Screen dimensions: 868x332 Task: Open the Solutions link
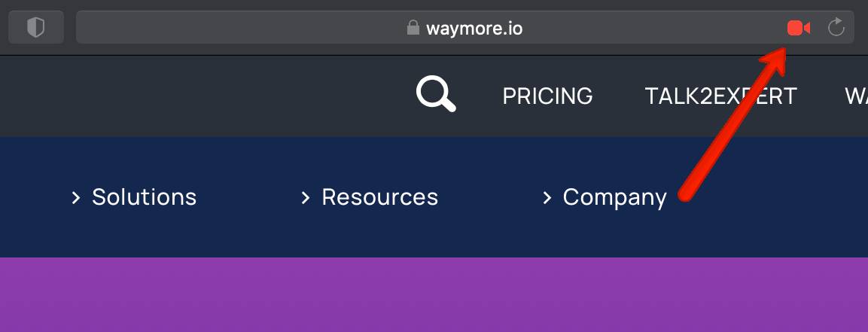coord(144,197)
